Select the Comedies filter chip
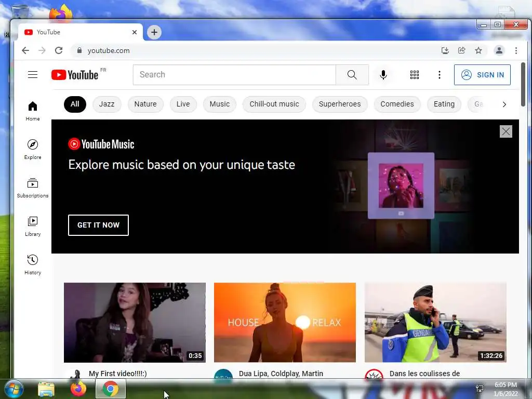 397,104
